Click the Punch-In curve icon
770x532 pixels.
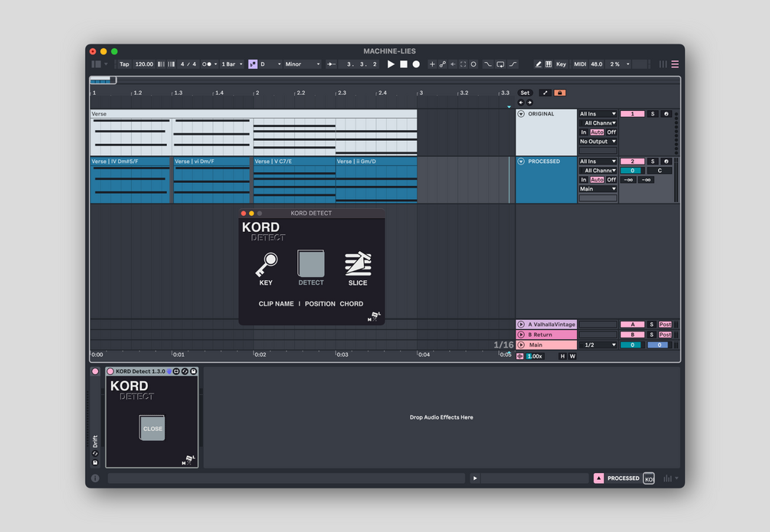click(487, 64)
